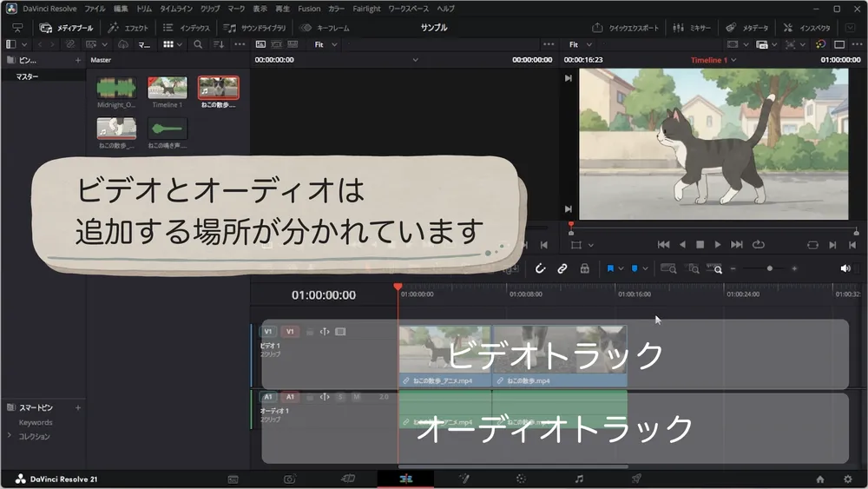Open the Inspector panel (インスペクタ)
The image size is (868, 489).
click(x=807, y=28)
